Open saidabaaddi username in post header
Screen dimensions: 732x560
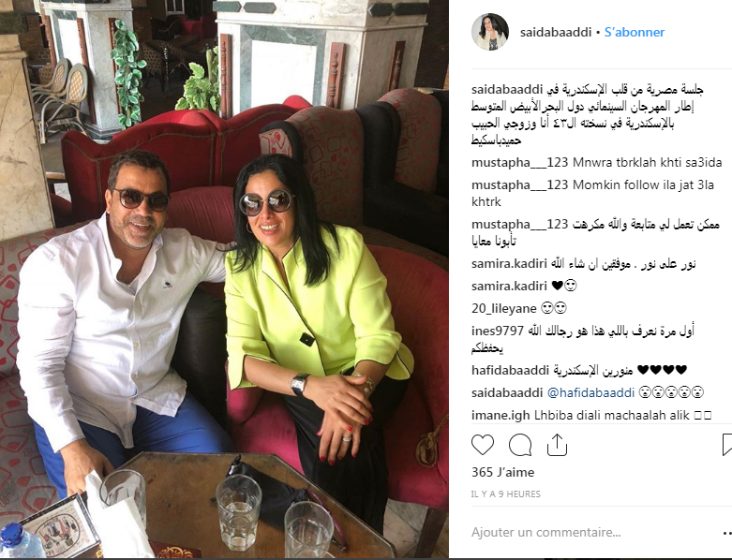[x=556, y=32]
